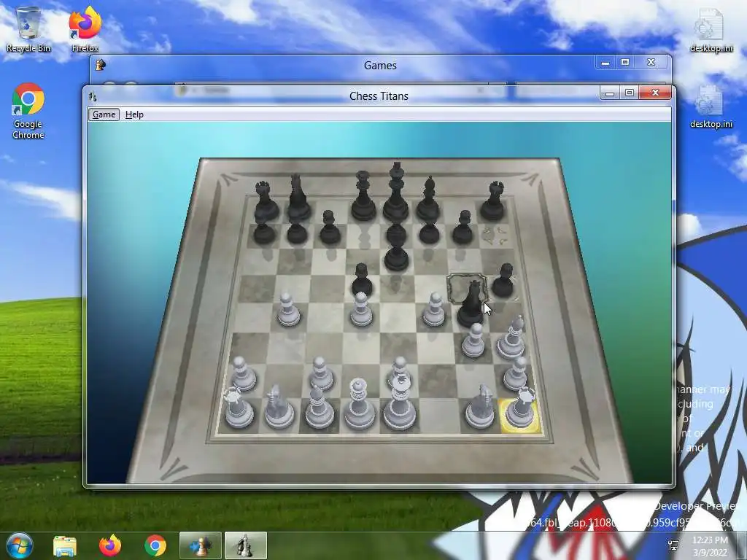Image resolution: width=747 pixels, height=560 pixels.
Task: Click the network icon in system tray
Action: 673,545
